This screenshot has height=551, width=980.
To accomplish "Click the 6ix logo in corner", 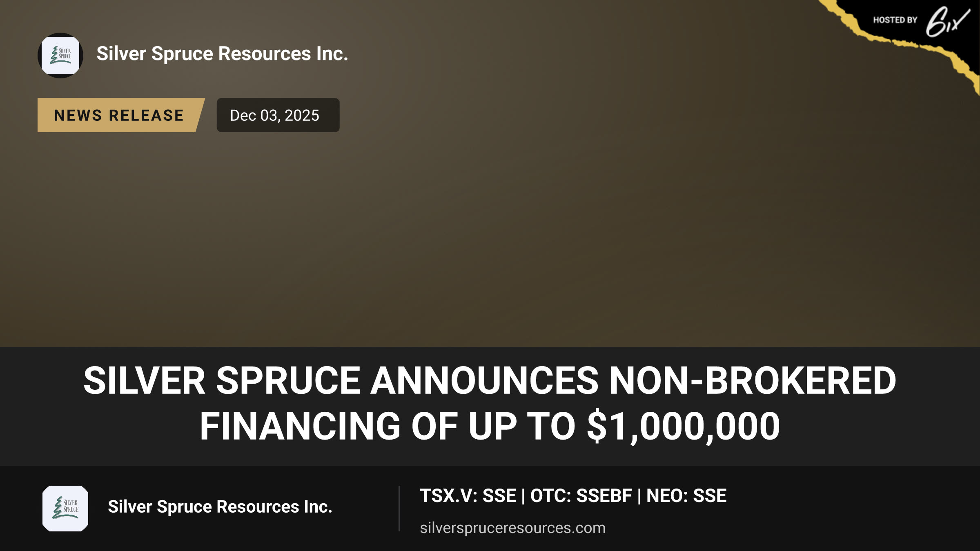I will click(947, 22).
